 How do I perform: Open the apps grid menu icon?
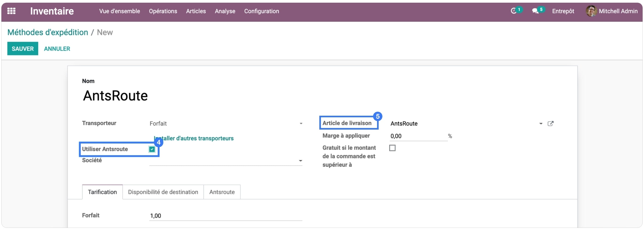pyautogui.click(x=11, y=11)
